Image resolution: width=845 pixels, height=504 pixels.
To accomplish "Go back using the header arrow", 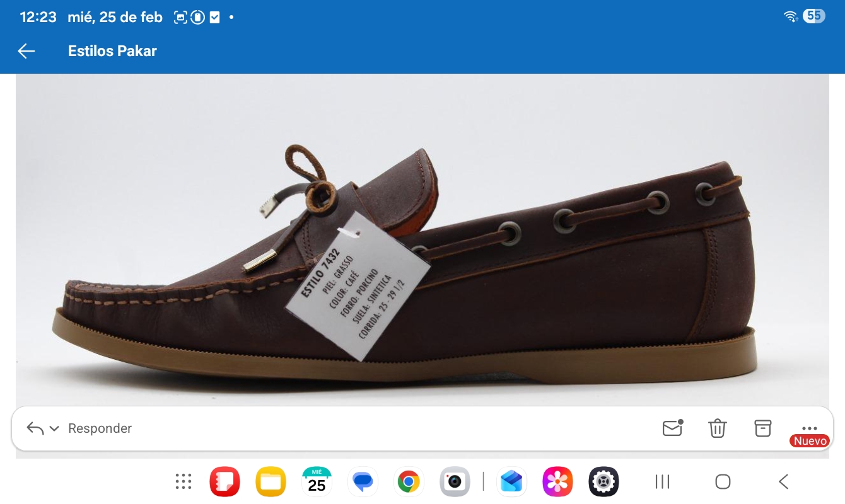I will coord(26,51).
